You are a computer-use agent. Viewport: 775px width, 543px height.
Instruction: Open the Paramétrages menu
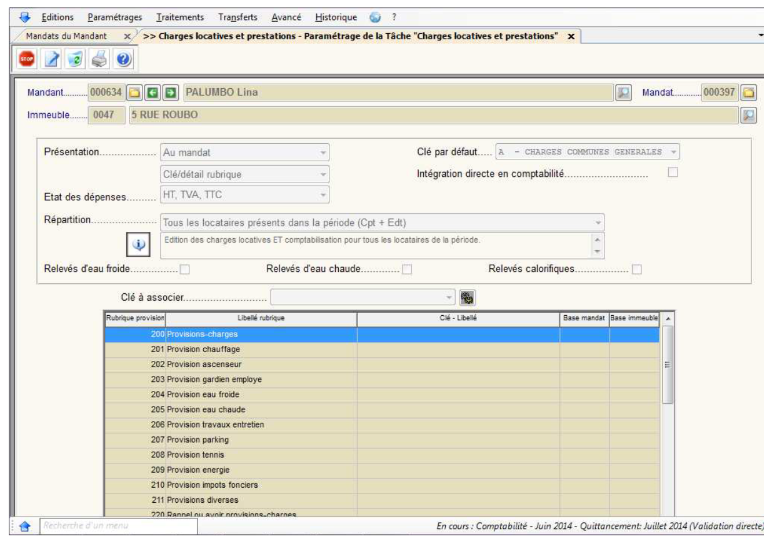click(114, 17)
